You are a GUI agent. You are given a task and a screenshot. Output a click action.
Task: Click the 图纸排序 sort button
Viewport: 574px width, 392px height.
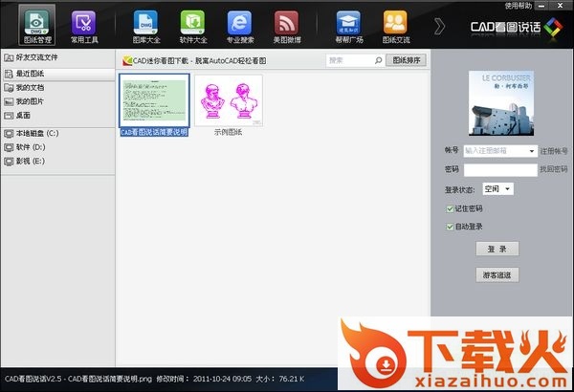tap(406, 60)
